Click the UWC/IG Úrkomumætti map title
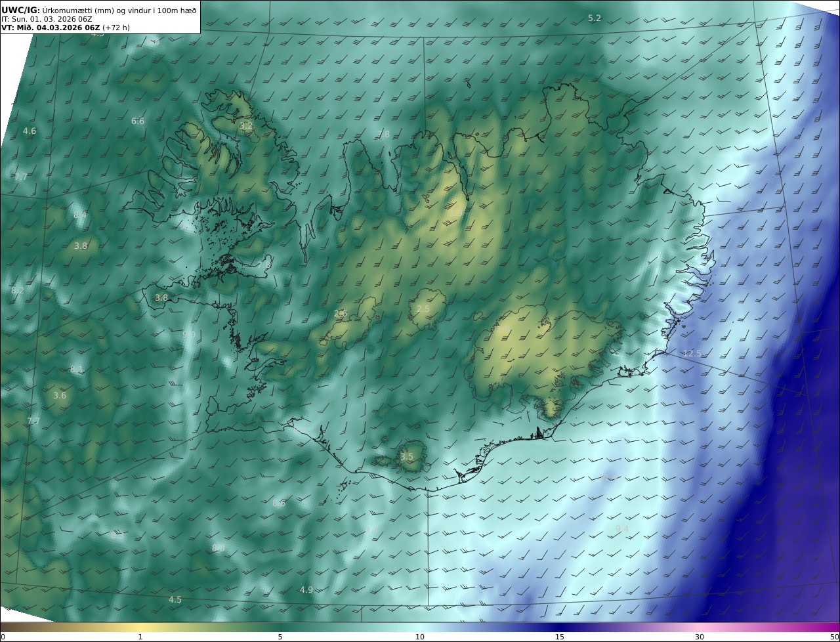Screen dimensions: 840x642 click(x=99, y=9)
